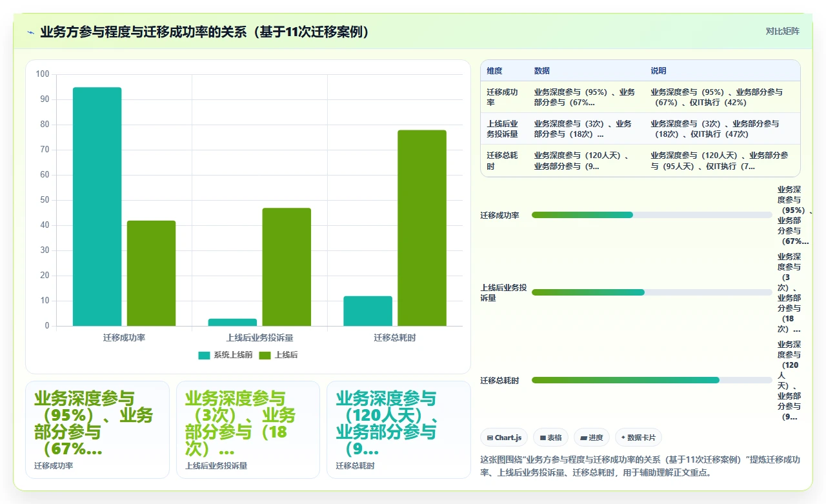Click the 迁移总耗时 progress bar

pyautogui.click(x=652, y=380)
